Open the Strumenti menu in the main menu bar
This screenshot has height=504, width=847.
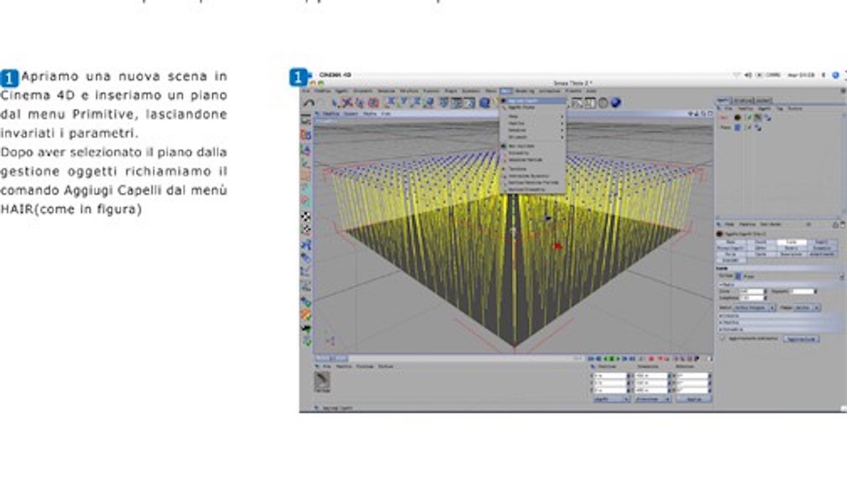pos(363,91)
